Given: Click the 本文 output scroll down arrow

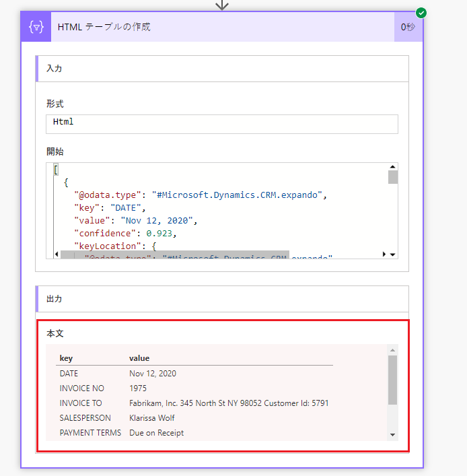Looking at the screenshot, I should click(393, 435).
